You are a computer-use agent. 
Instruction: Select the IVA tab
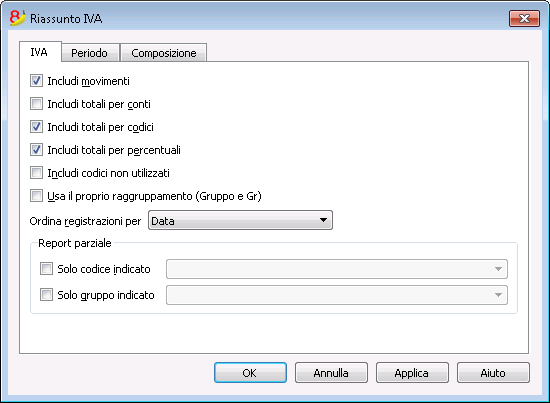click(40, 52)
